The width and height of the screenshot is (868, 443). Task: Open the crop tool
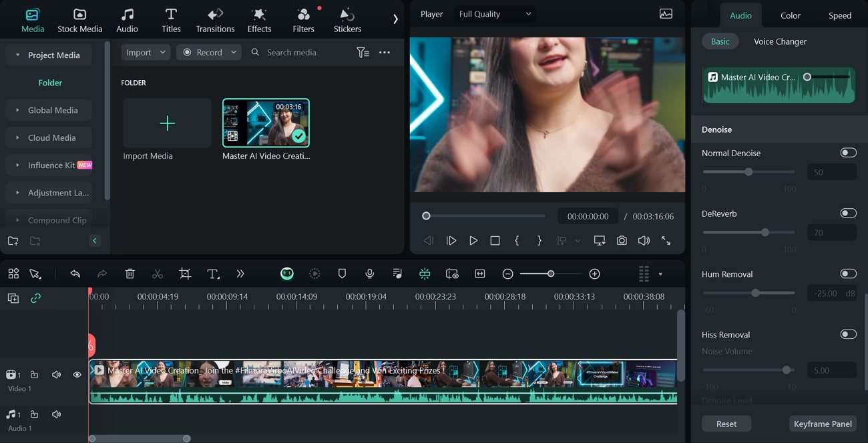coord(185,274)
